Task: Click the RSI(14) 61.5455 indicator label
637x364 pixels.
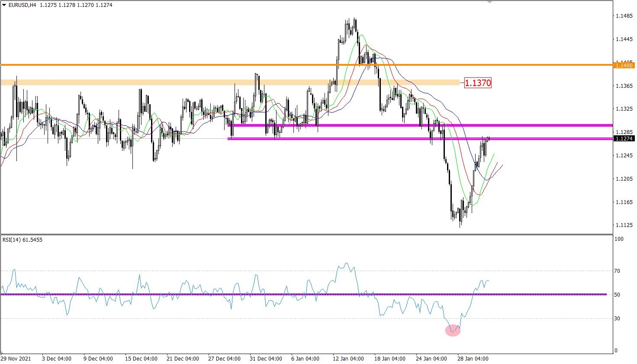Action: click(x=23, y=239)
